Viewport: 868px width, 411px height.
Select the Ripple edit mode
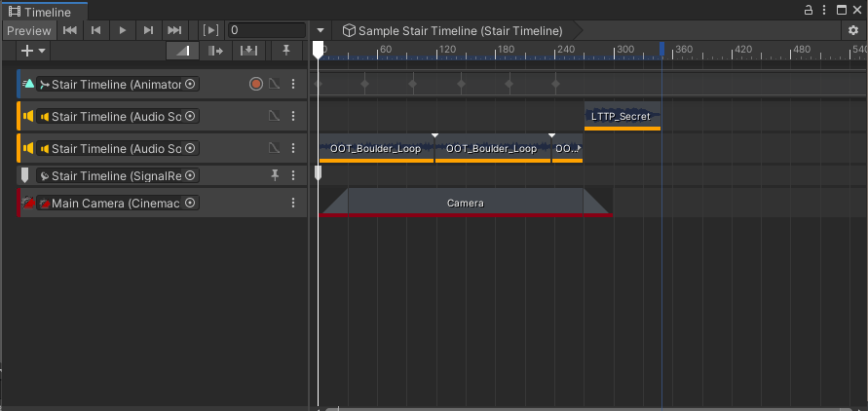click(216, 51)
